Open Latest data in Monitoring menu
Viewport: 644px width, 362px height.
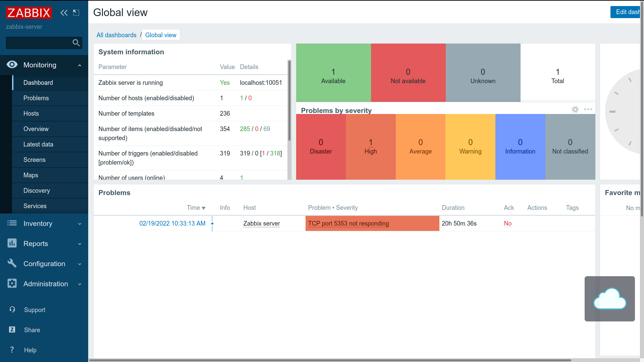click(38, 144)
